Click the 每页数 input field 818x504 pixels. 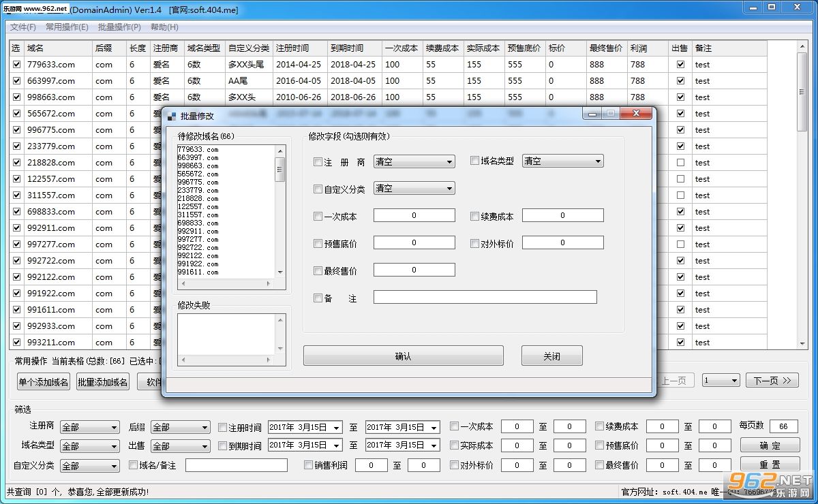click(784, 426)
